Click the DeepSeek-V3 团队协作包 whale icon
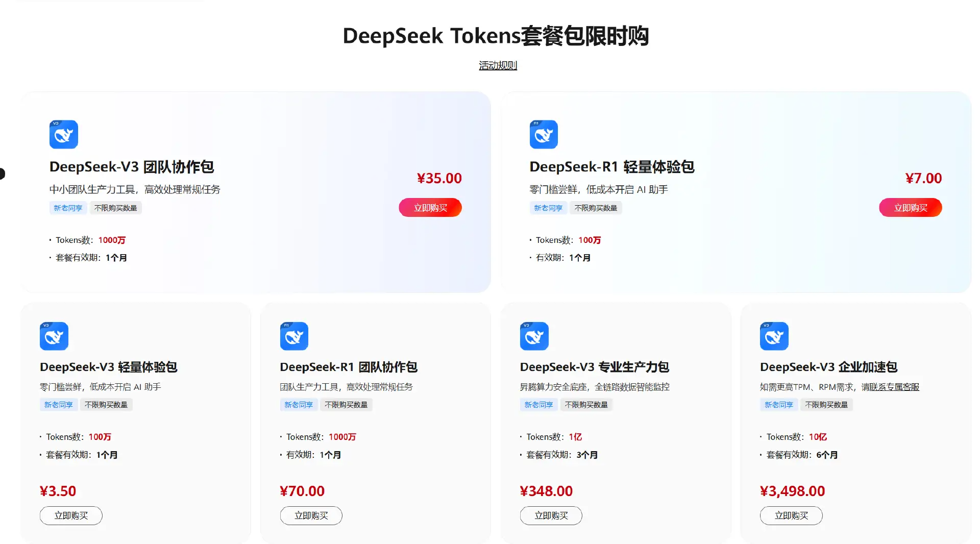The image size is (980, 544). click(63, 134)
